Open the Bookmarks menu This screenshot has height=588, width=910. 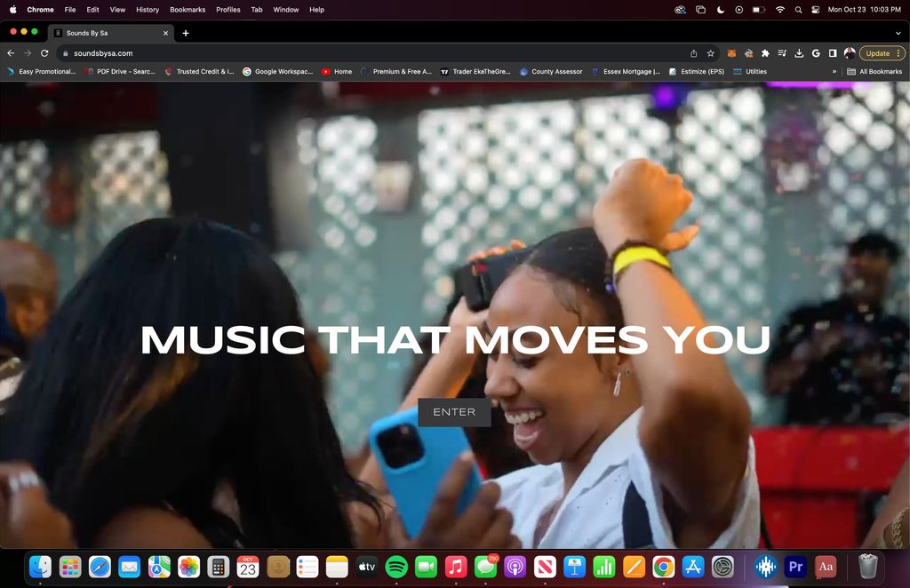[x=188, y=10]
